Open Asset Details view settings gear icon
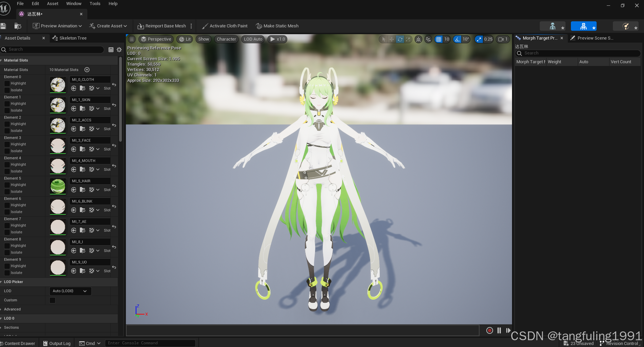 [119, 50]
